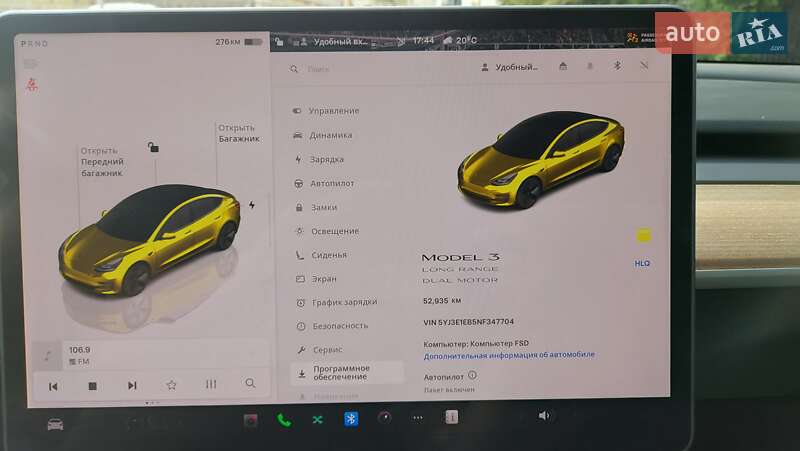Tap the VIN number text

[468, 322]
